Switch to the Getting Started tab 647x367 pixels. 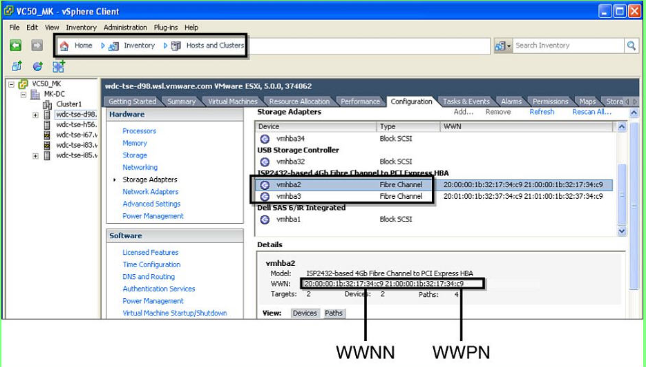pos(132,102)
